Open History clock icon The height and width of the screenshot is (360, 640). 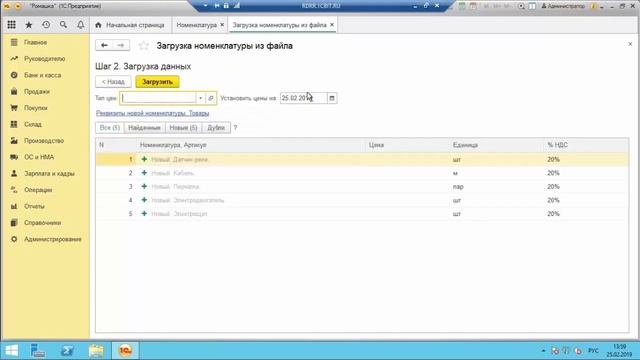click(x=46, y=25)
